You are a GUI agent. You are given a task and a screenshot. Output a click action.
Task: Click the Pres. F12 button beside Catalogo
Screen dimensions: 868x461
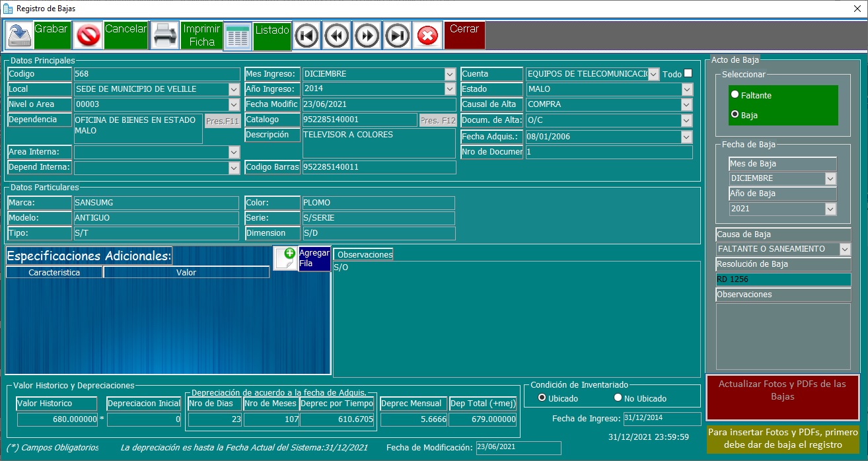click(438, 120)
